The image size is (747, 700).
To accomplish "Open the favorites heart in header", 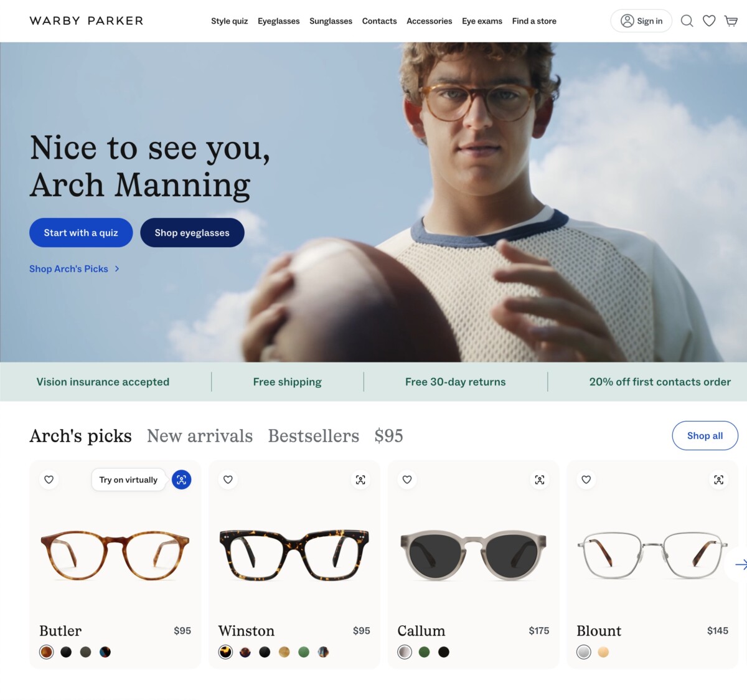I will [x=709, y=21].
